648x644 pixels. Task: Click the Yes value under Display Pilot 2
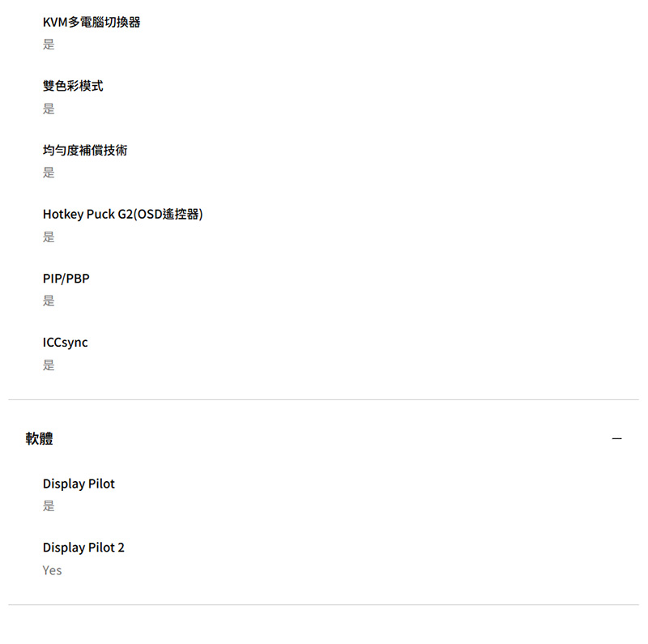52,570
